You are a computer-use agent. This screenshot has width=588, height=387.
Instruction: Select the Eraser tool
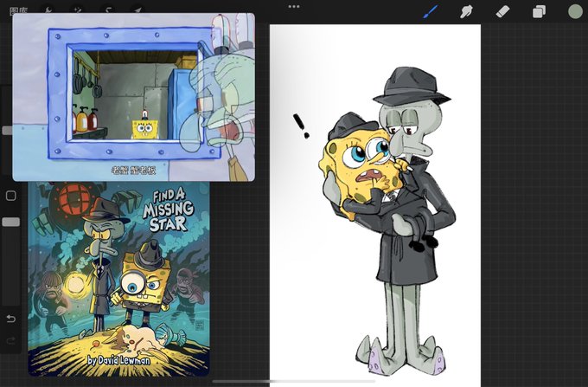[x=502, y=11]
